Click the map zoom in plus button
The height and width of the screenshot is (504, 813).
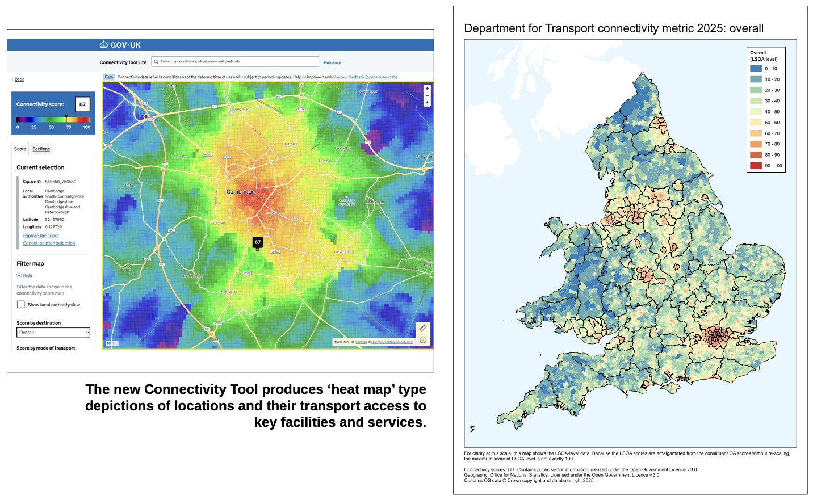tap(427, 89)
